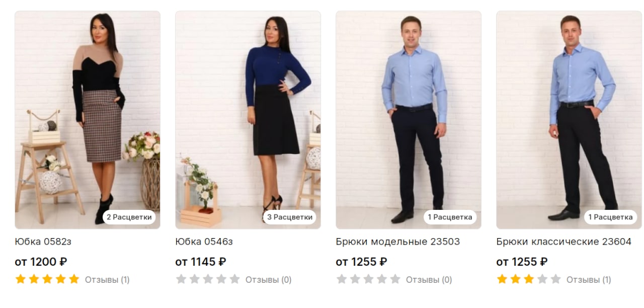Click the fifth star of Юбка 0582з
This screenshot has width=644, height=308.
click(x=74, y=279)
